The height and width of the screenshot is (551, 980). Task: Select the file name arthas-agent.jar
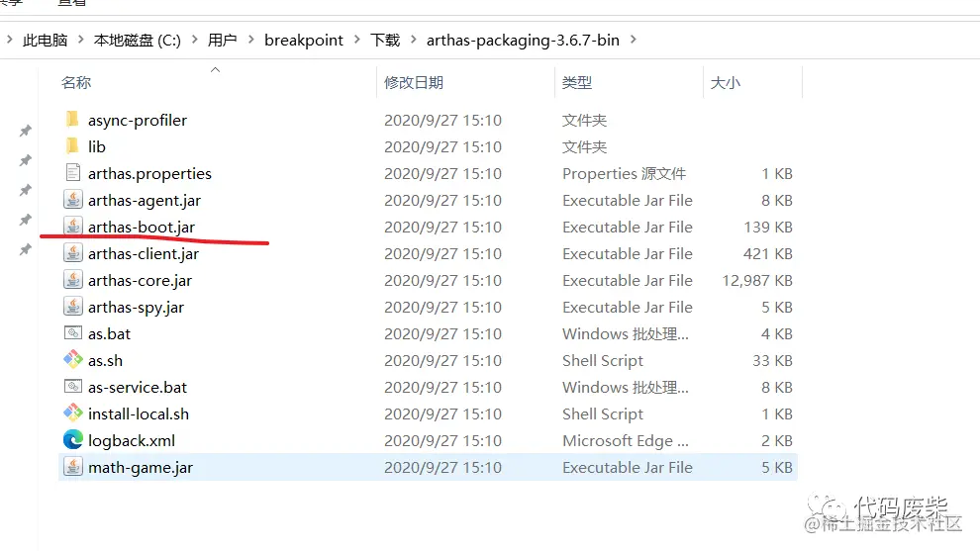[145, 201]
